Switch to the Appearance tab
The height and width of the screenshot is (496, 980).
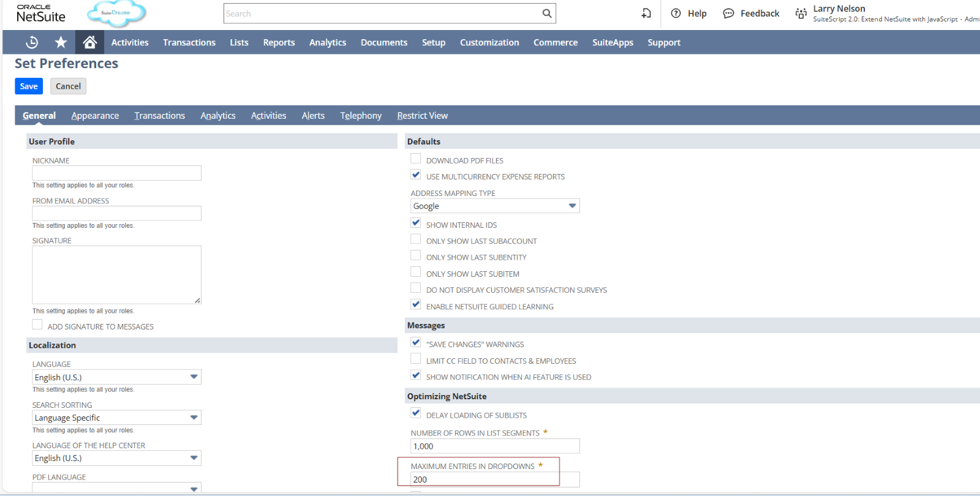point(95,116)
